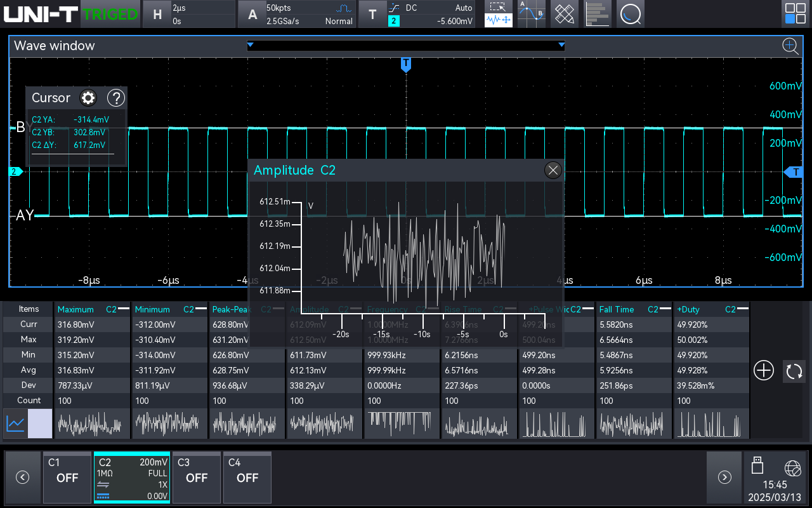The height and width of the screenshot is (508, 812).
Task: Open the four-square window layout icon
Action: [x=795, y=13]
